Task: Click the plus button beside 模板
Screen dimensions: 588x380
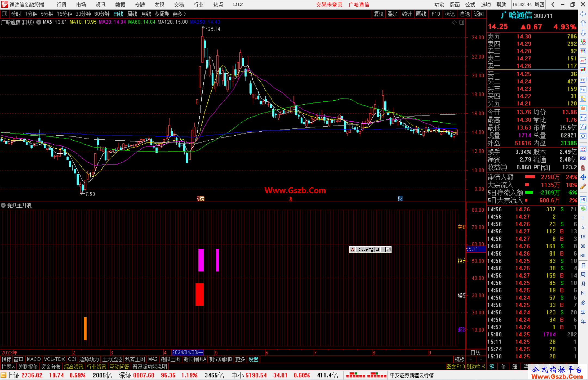Action: [x=471, y=359]
